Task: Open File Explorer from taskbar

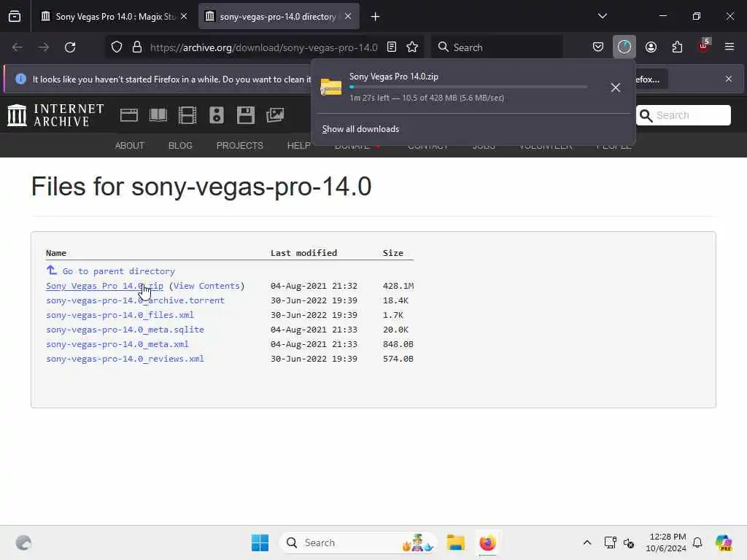Action: point(455,542)
